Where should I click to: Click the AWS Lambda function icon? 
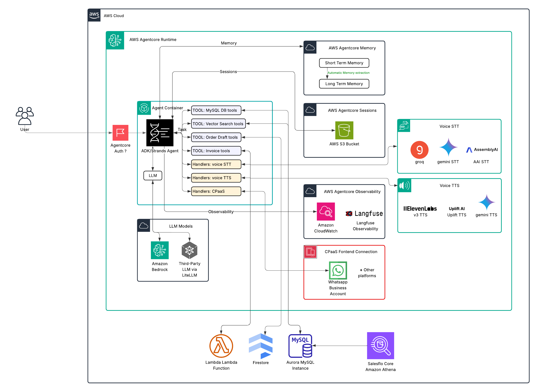point(221,346)
